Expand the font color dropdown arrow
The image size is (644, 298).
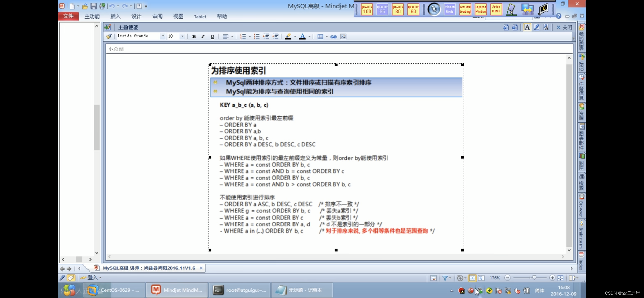pyautogui.click(x=309, y=37)
